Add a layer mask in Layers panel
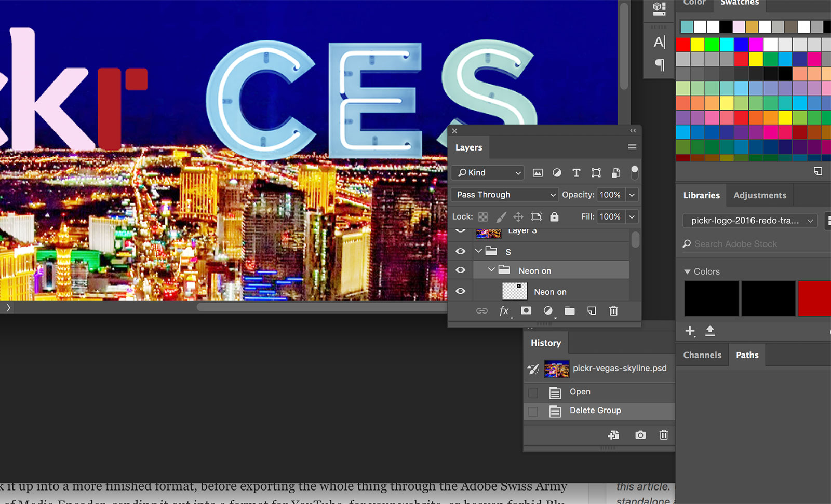 coord(526,311)
